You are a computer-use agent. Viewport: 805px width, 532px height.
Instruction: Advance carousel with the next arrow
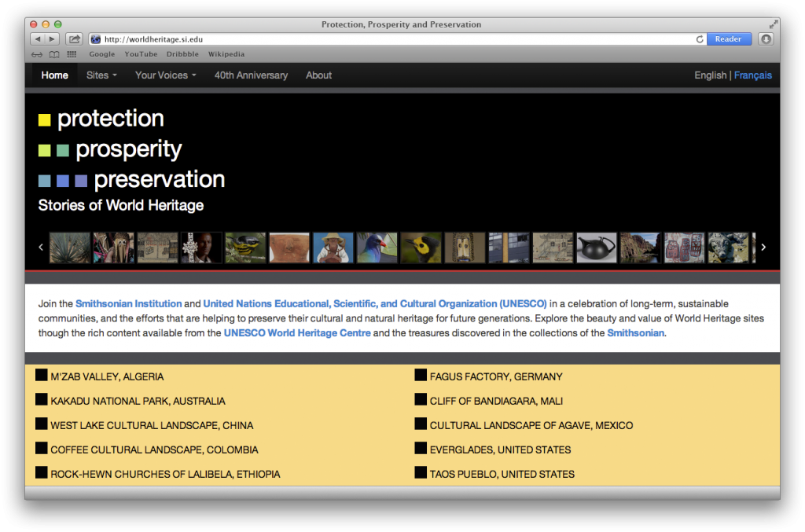(763, 248)
